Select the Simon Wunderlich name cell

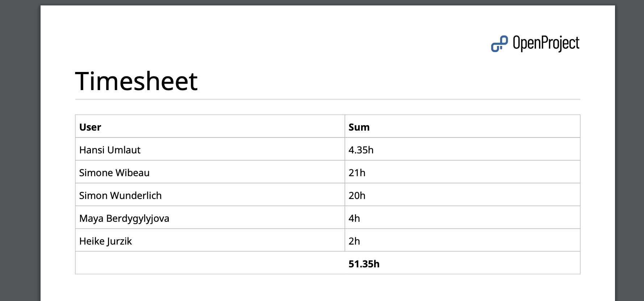pyautogui.click(x=120, y=195)
